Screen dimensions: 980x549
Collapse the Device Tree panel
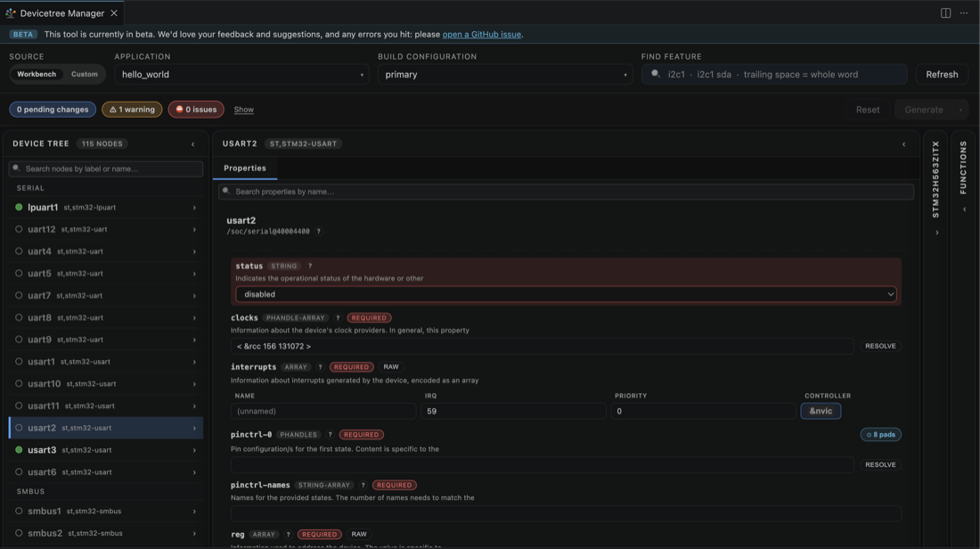(193, 144)
